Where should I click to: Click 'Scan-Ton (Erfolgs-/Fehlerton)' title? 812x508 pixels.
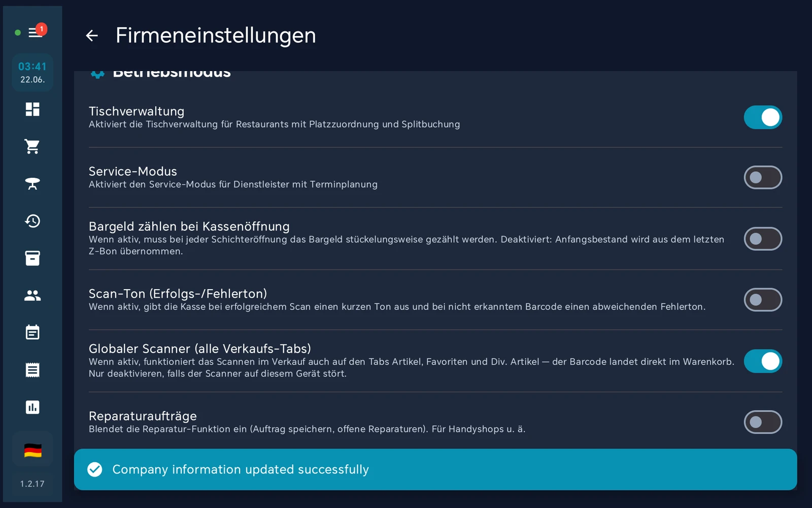[178, 294]
